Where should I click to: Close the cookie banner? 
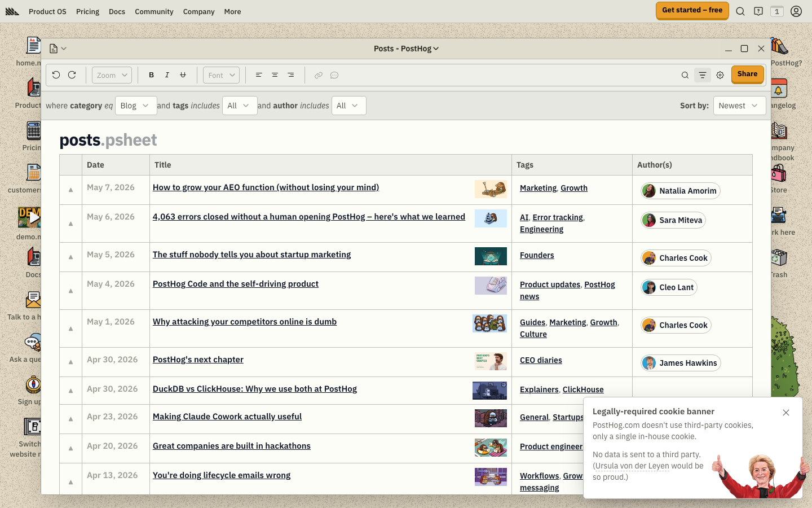point(786,413)
